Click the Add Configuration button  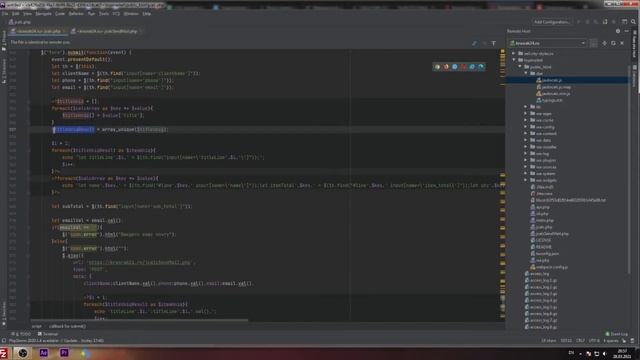pyautogui.click(x=552, y=22)
